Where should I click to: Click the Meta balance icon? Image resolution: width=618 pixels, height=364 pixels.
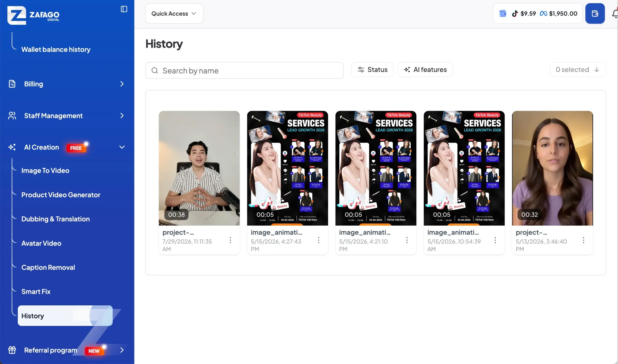pos(543,14)
